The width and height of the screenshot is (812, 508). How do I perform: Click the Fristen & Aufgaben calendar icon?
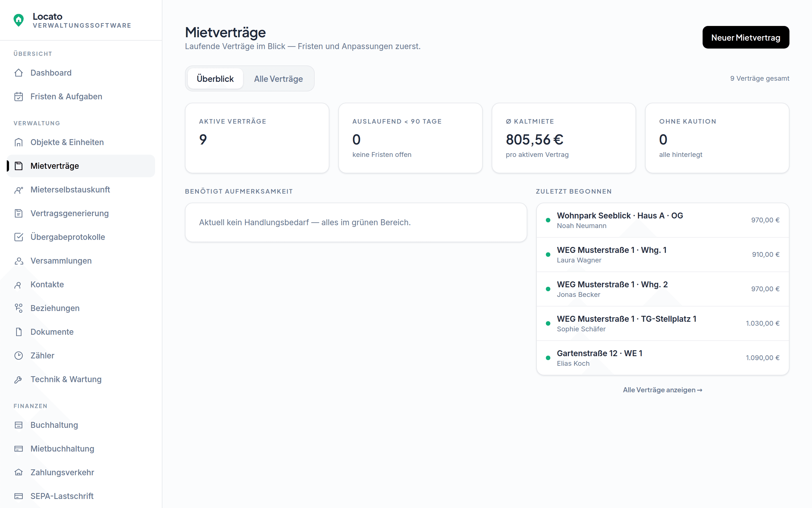[18, 97]
